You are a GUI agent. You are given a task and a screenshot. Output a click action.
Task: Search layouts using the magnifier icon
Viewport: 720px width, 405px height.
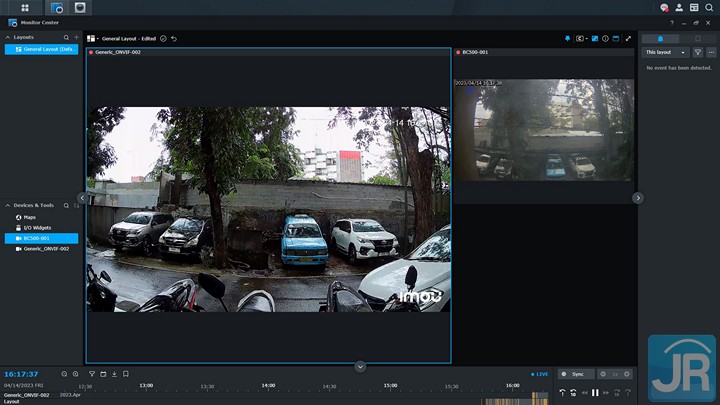point(66,37)
